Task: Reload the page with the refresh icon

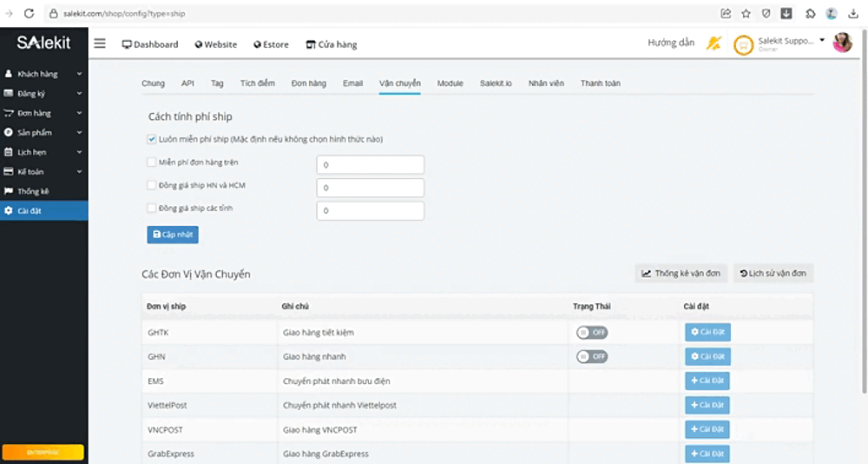Action: tap(30, 13)
